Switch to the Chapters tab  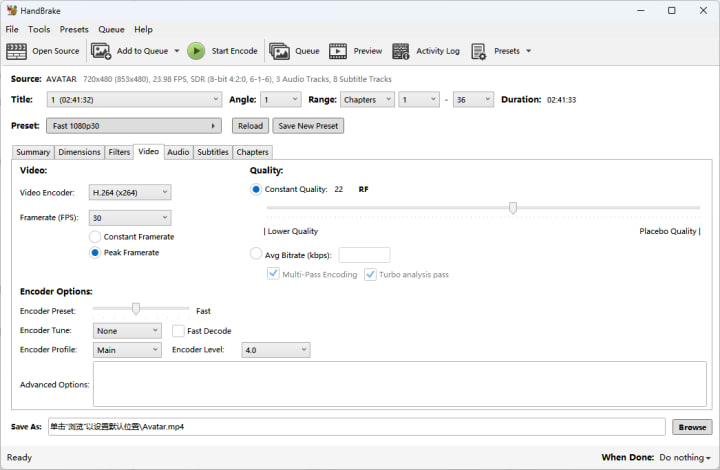click(x=253, y=152)
